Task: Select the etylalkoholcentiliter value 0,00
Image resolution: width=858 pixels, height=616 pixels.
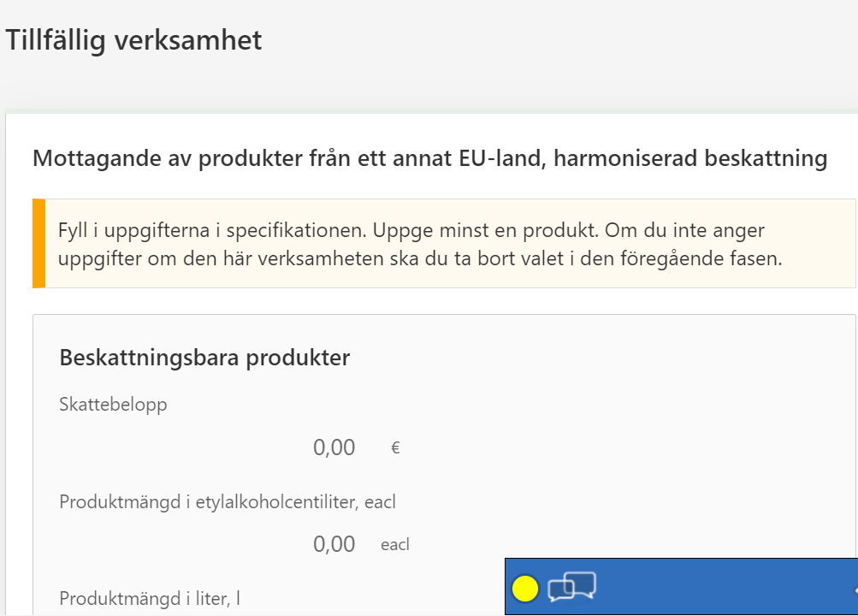Action: coord(334,544)
